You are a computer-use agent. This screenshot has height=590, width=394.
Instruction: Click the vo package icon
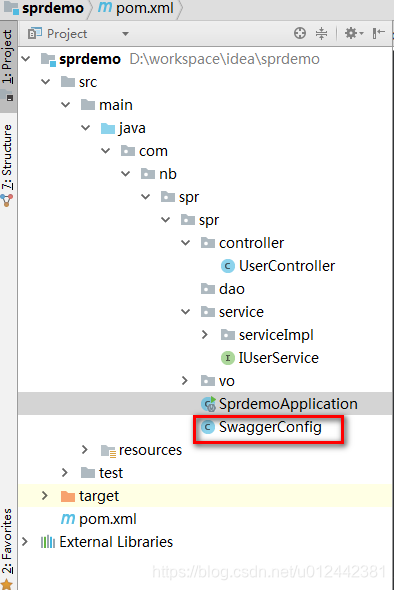[208, 381]
